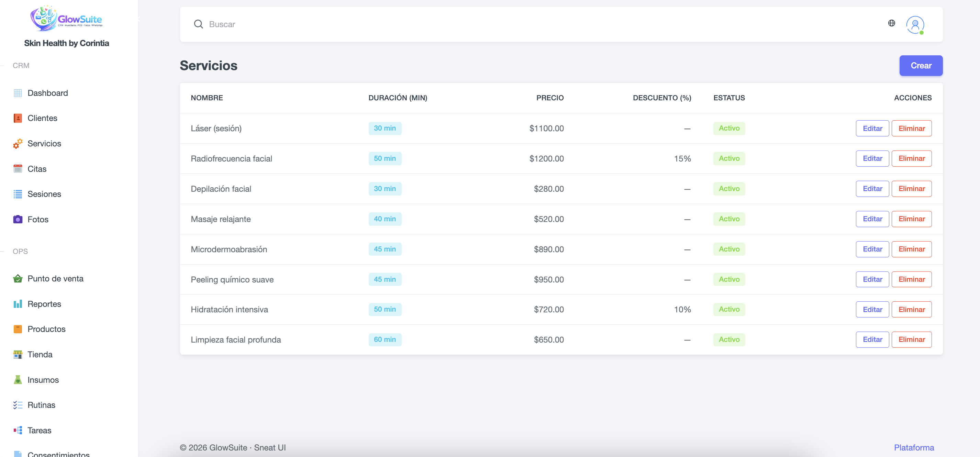Click the Clientes contact book icon
The height and width of the screenshot is (457, 980).
click(18, 118)
